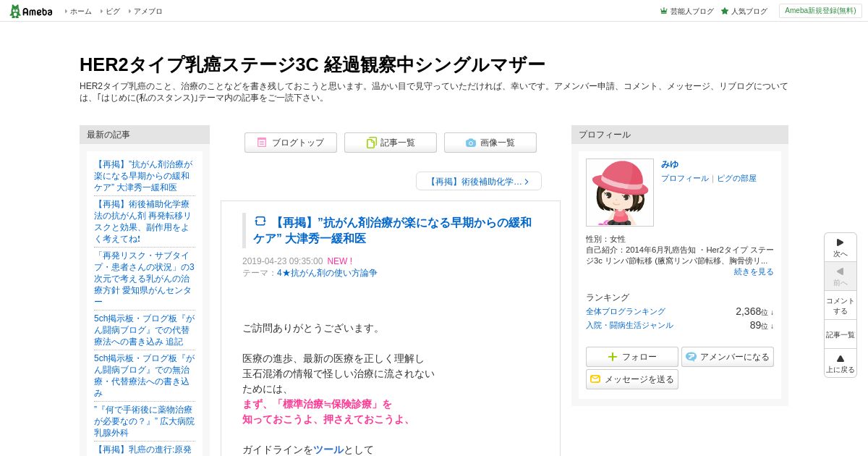Open ピグの部屋 link
This screenshot has height=456, width=868.
736,178
